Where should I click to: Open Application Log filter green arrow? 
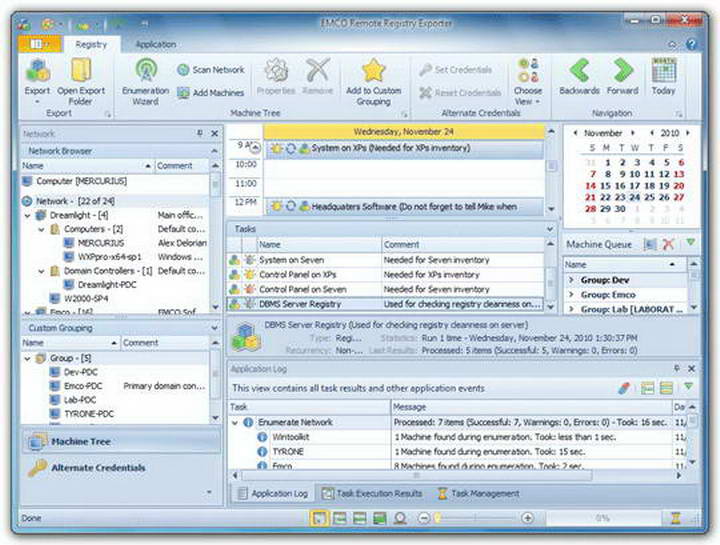click(688, 387)
